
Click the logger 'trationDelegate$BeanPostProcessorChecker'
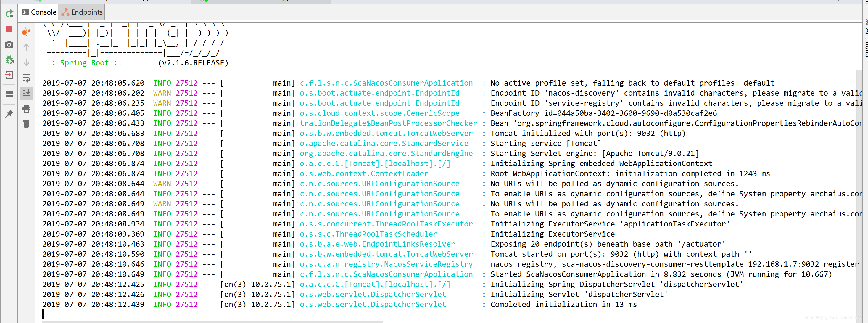[388, 123]
